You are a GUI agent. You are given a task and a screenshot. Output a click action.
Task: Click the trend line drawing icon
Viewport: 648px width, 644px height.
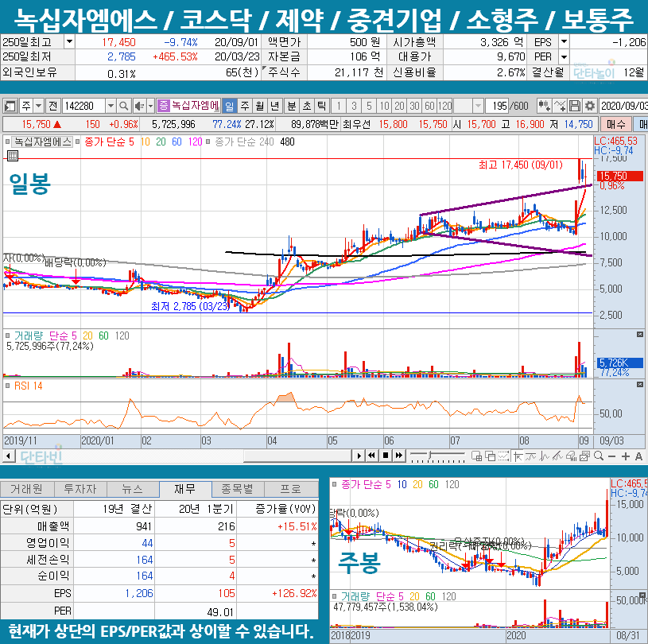tap(531, 456)
